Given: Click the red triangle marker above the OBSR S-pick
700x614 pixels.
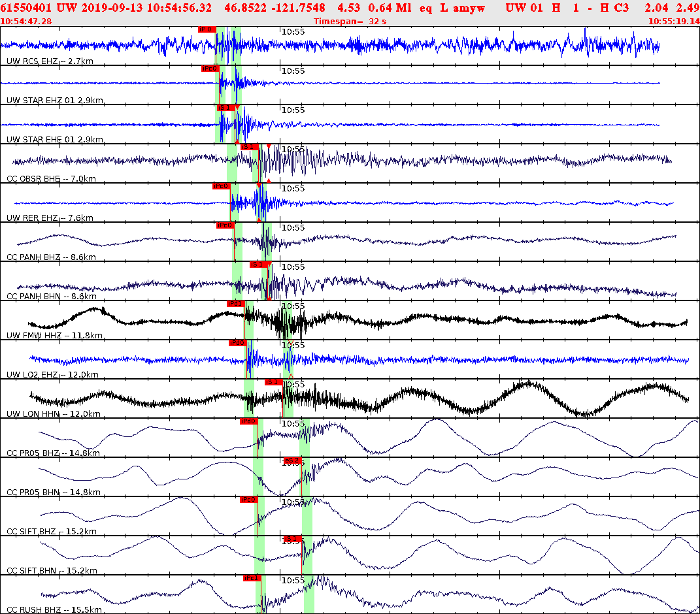Looking at the screenshot, I should [269, 146].
